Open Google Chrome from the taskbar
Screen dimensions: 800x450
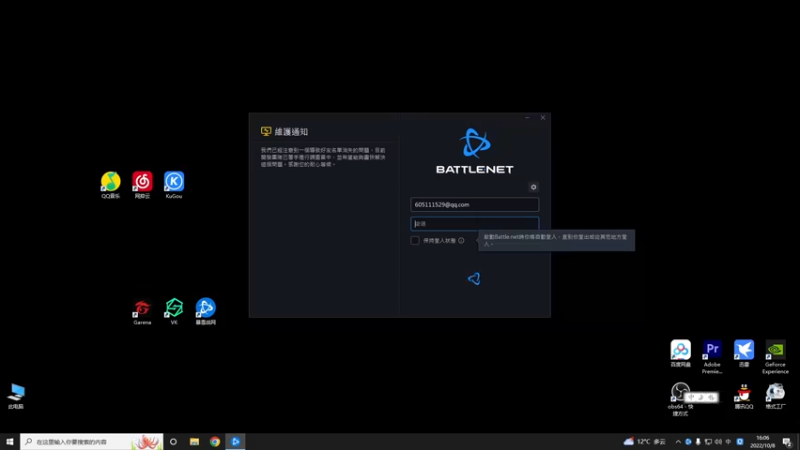pos(215,441)
